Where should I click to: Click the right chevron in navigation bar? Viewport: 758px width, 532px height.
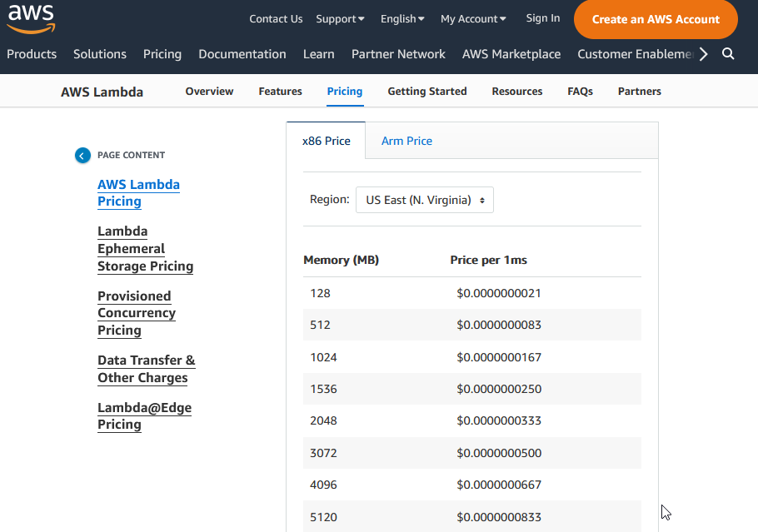(703, 53)
